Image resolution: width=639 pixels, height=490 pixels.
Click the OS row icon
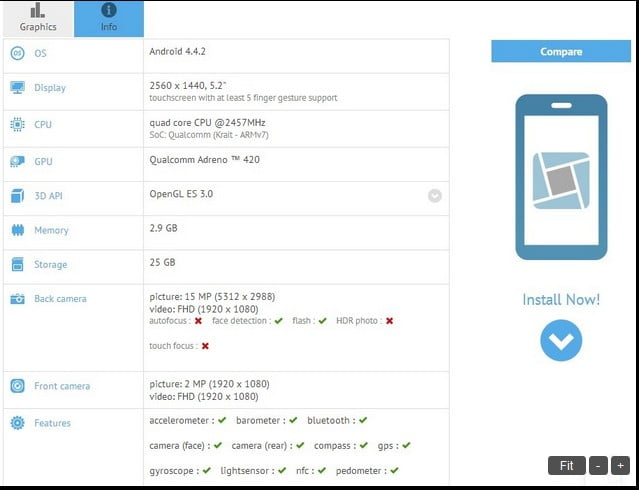tap(17, 53)
